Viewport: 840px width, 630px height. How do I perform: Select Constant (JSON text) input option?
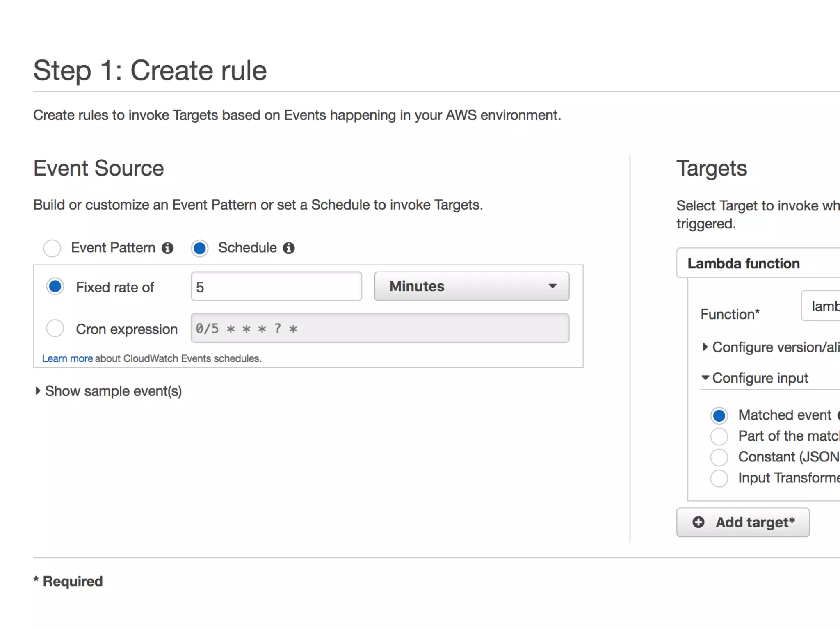pyautogui.click(x=719, y=457)
